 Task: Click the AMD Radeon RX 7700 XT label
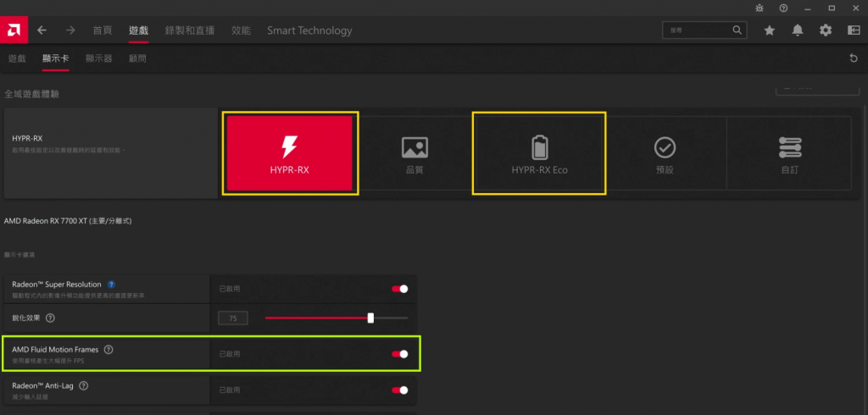(x=68, y=221)
